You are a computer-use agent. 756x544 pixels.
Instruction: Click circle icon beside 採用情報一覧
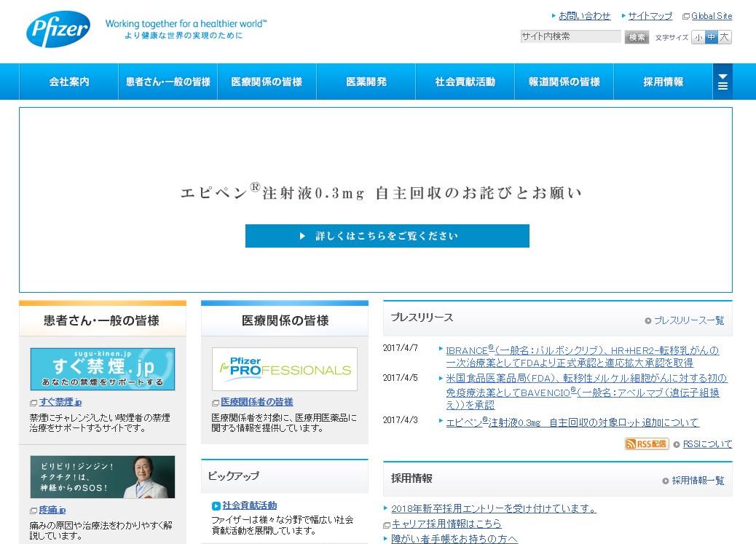coord(666,481)
